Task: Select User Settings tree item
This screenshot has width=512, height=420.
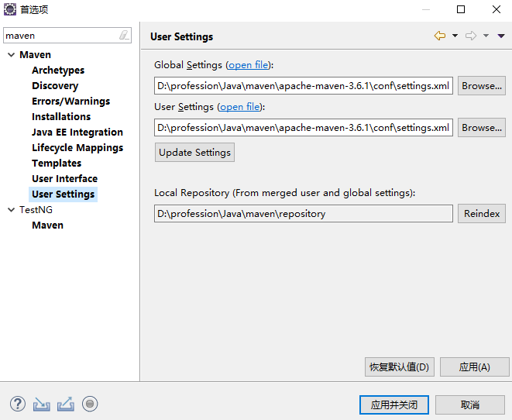Action: pyautogui.click(x=63, y=195)
